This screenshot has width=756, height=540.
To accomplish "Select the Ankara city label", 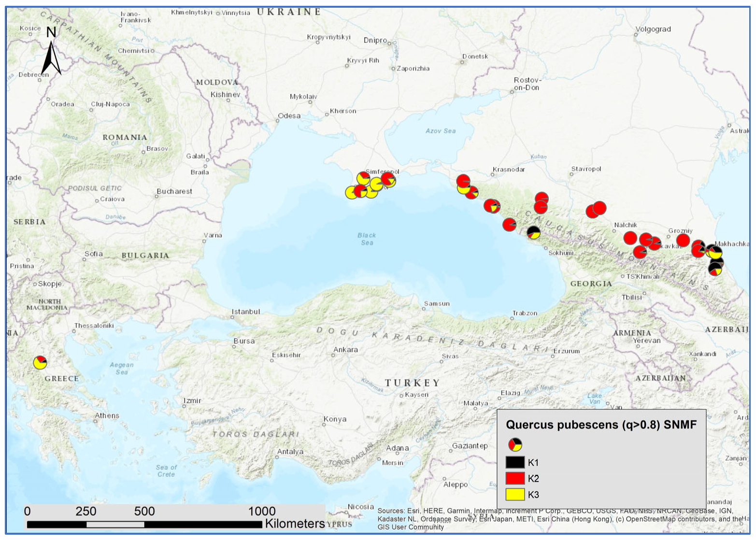I will tap(345, 350).
